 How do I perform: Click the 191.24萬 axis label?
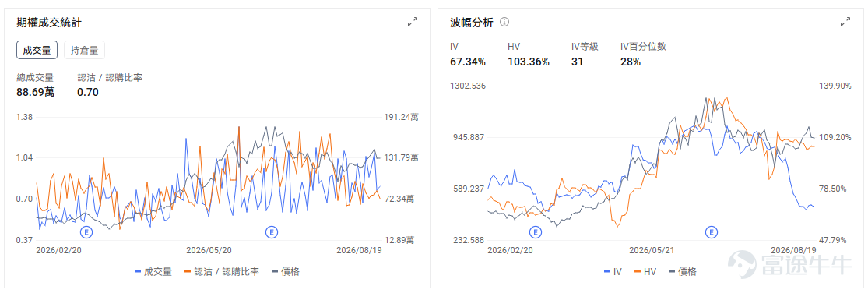[401, 117]
